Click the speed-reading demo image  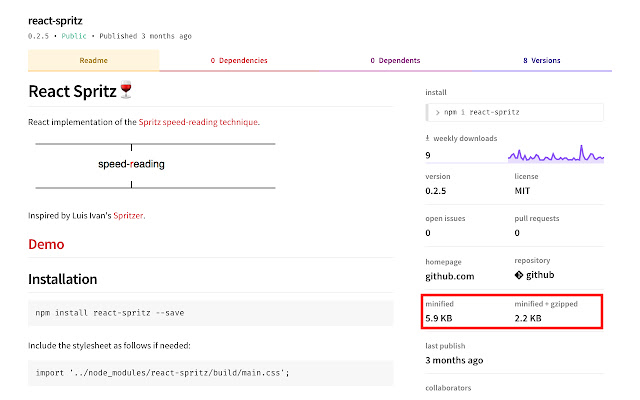pos(155,165)
